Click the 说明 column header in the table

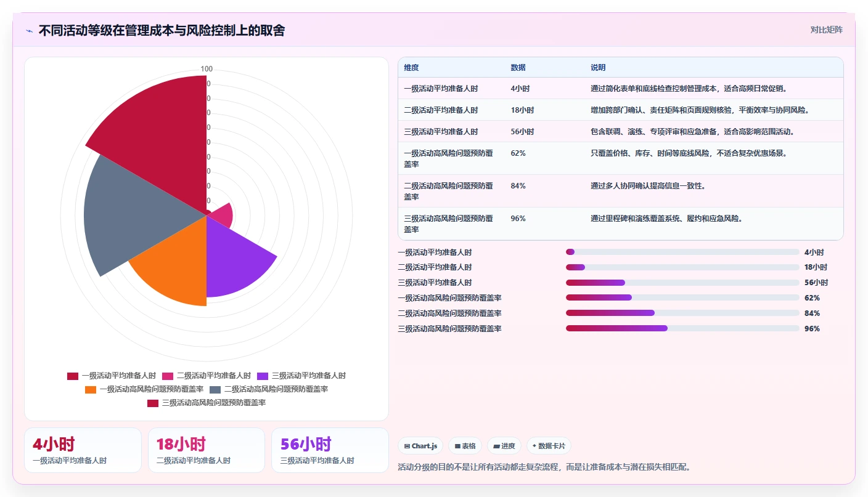coord(598,68)
